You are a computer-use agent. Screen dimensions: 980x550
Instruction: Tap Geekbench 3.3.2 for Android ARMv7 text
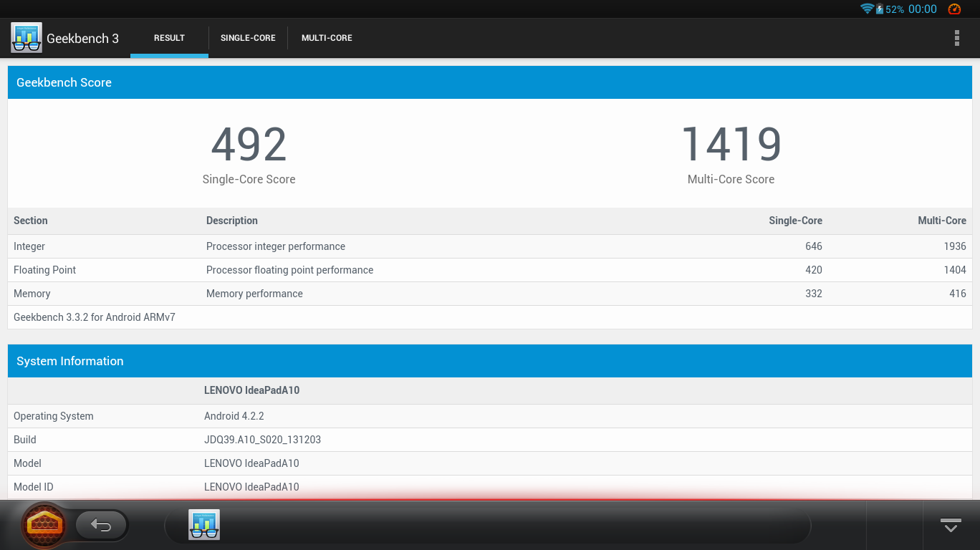click(x=95, y=317)
